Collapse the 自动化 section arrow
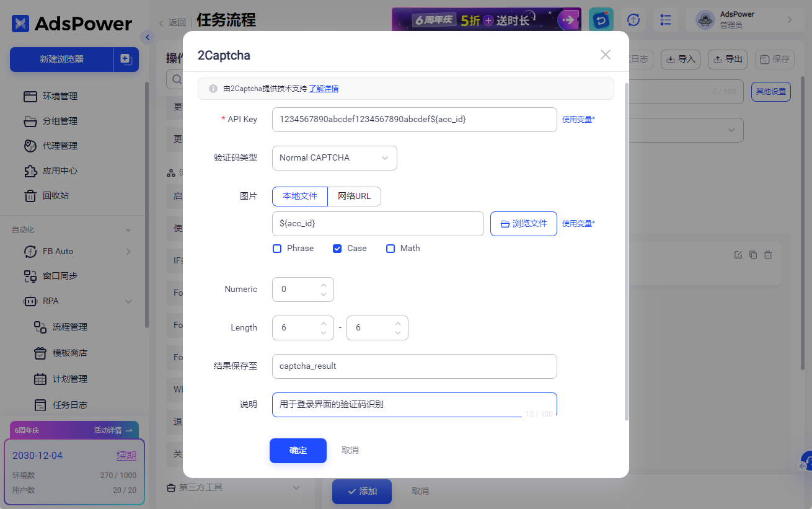Image resolution: width=812 pixels, height=509 pixels. pos(128,230)
